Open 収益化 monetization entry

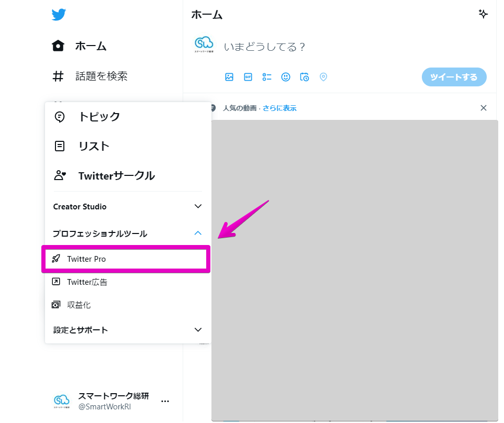click(128, 305)
